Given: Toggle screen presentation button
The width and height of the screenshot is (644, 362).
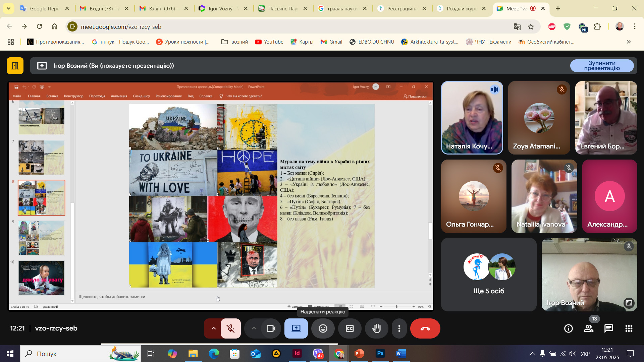Looking at the screenshot, I should [296, 328].
